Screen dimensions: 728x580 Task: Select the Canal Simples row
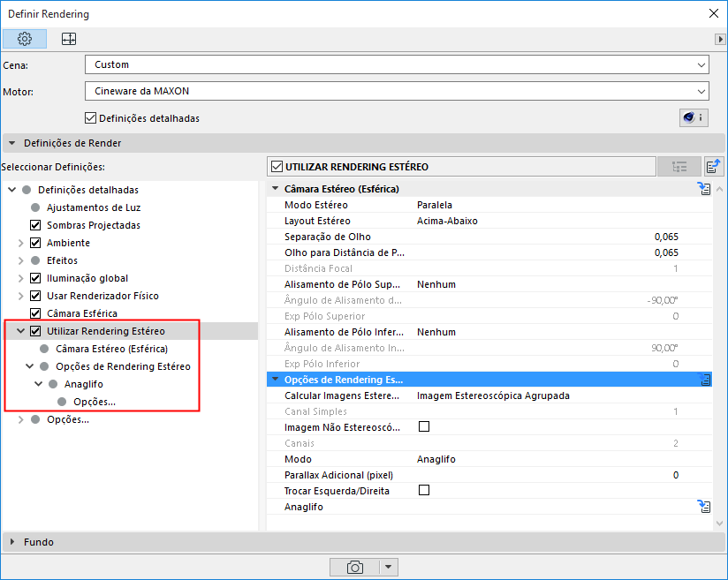489,411
